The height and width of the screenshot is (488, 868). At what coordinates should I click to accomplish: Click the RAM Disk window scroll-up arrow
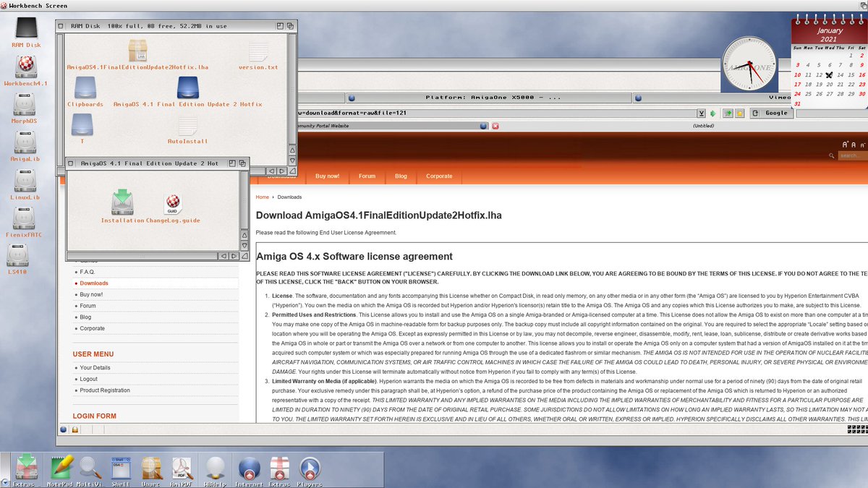pyautogui.click(x=292, y=150)
